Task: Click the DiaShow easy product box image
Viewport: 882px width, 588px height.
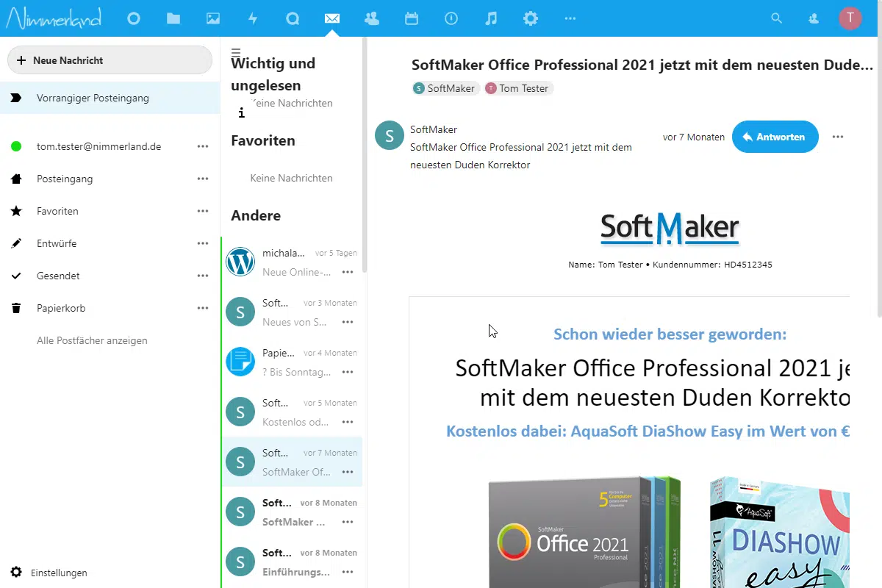Action: point(780,531)
